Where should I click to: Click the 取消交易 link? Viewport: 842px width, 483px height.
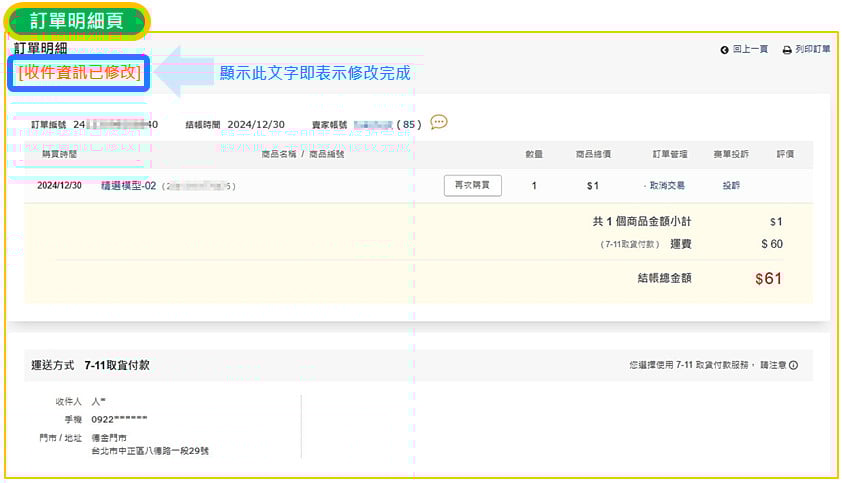coord(665,186)
